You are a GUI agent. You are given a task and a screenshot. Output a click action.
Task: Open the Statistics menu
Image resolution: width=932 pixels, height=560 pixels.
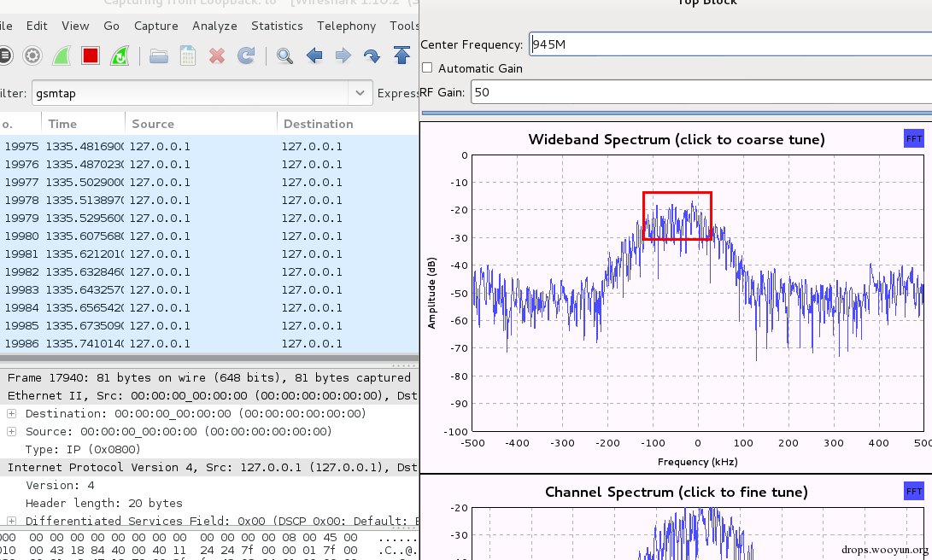pyautogui.click(x=277, y=26)
